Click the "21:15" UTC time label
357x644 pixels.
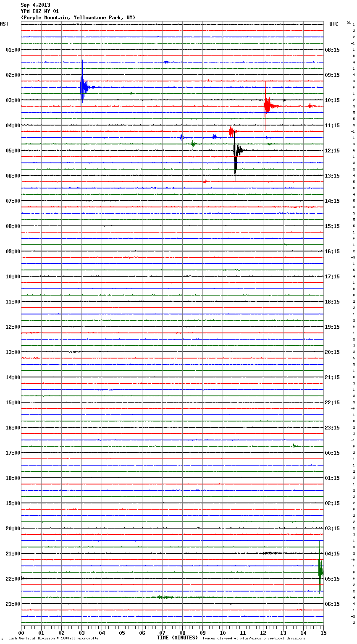(x=332, y=377)
